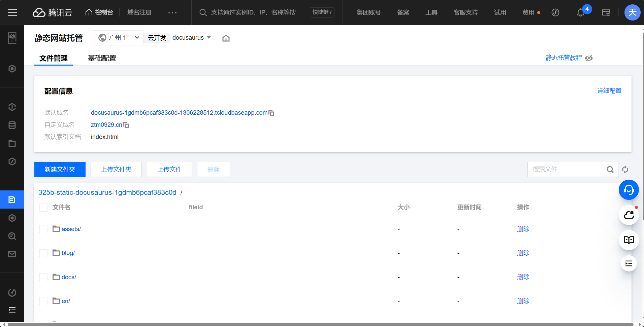Check the en/ row checkbox
The height and width of the screenshot is (327, 644).
pyautogui.click(x=43, y=301)
